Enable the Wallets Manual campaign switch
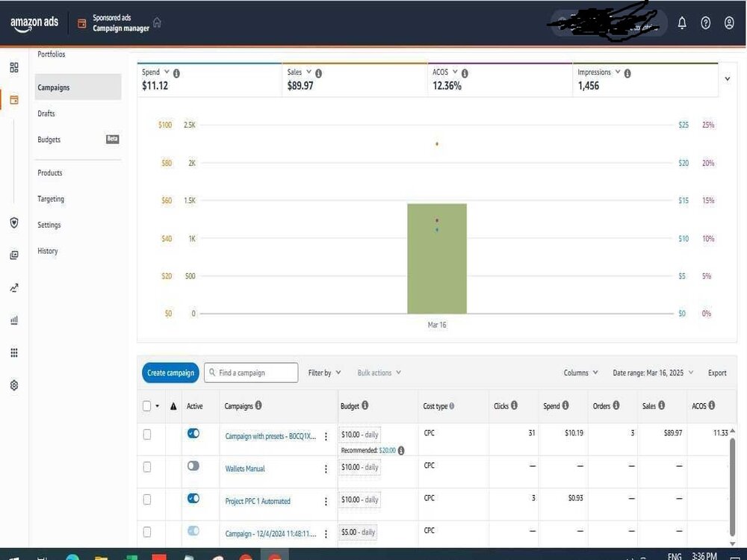The width and height of the screenshot is (747, 560). pyautogui.click(x=193, y=466)
